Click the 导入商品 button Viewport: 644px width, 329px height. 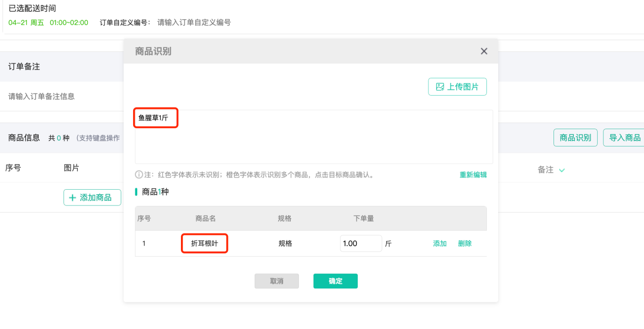624,138
